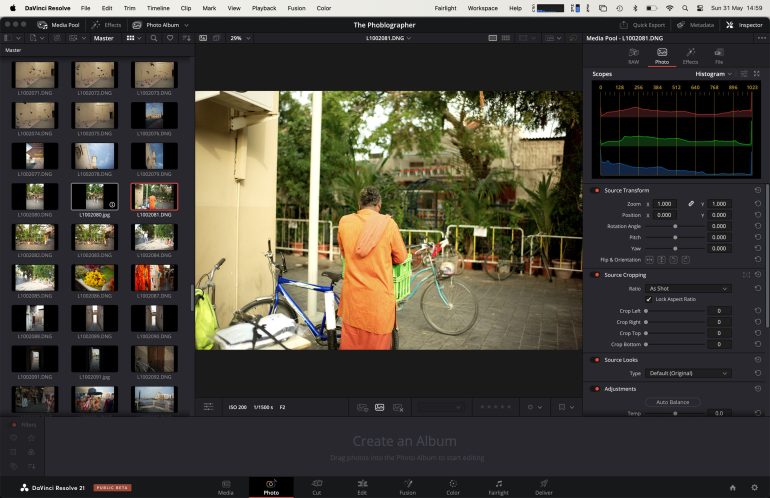
Task: Click the flip horizontal icon
Action: [x=649, y=260]
